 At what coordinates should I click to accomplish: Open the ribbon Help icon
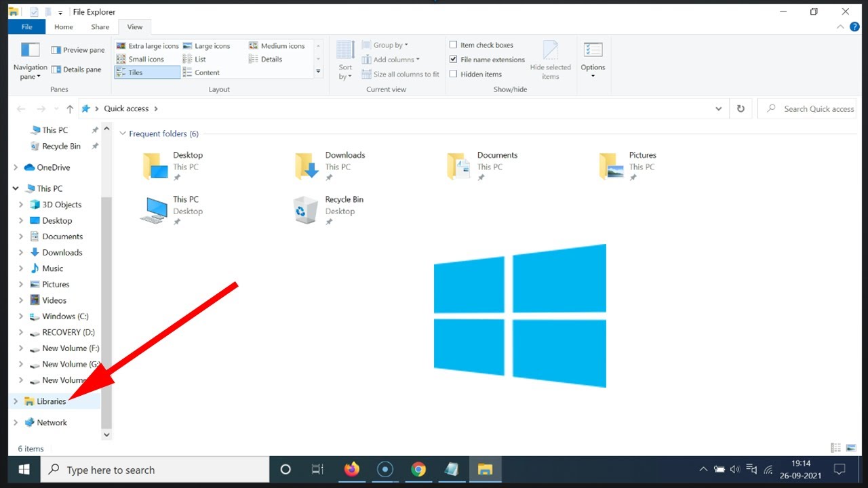pyautogui.click(x=854, y=27)
